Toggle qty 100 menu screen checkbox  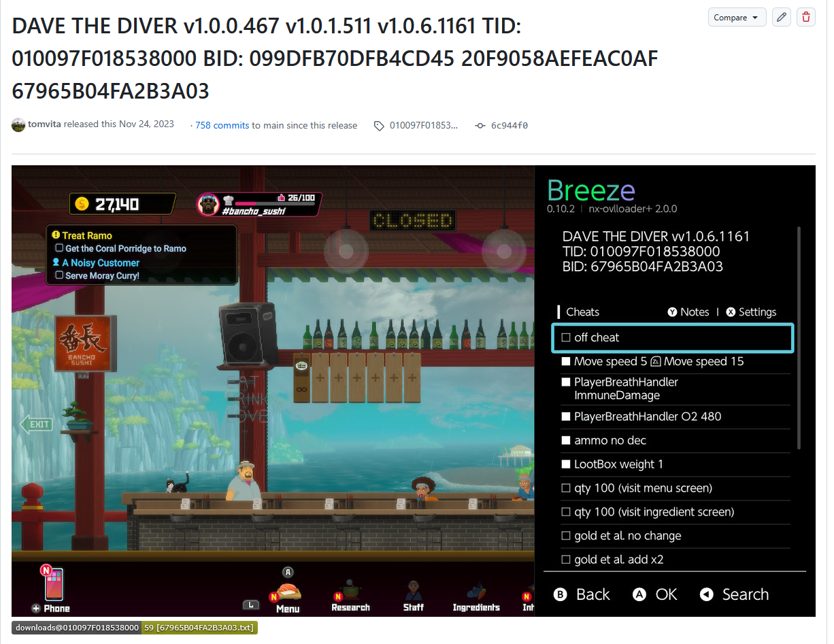565,488
